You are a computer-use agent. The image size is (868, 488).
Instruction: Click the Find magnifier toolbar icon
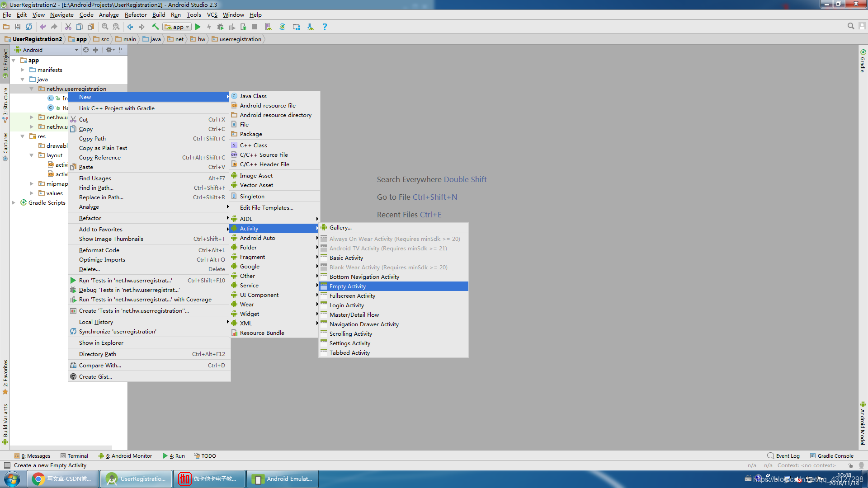tap(105, 27)
